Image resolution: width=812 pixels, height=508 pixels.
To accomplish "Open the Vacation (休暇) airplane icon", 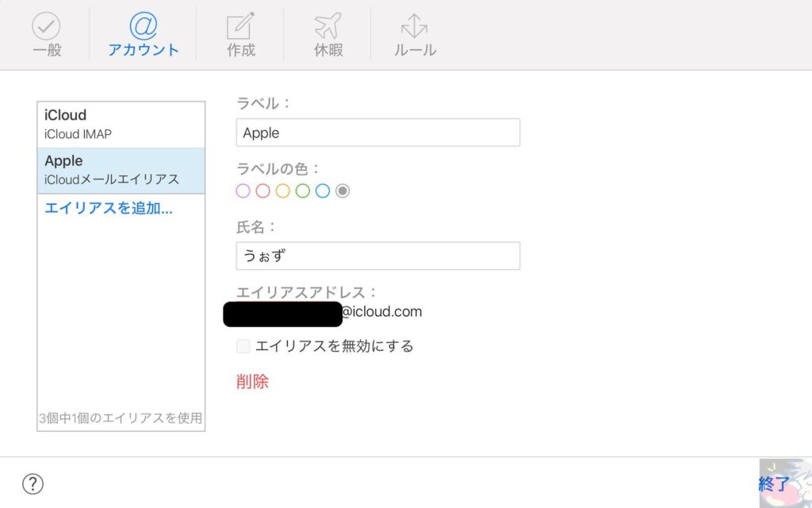I will pyautogui.click(x=328, y=27).
